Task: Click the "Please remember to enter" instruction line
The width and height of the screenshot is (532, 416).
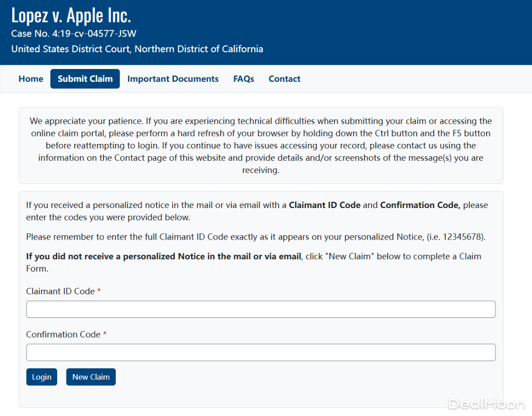Action: pyautogui.click(x=256, y=237)
